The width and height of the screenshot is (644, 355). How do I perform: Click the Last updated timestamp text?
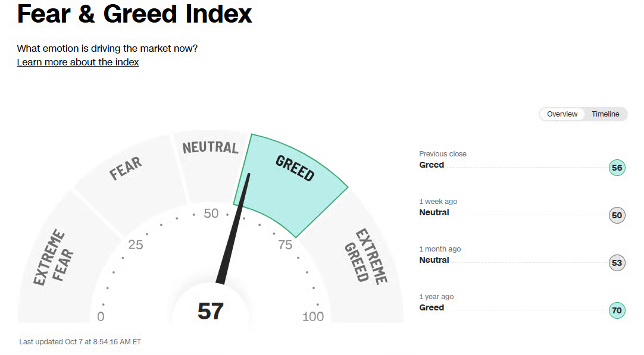[80, 342]
